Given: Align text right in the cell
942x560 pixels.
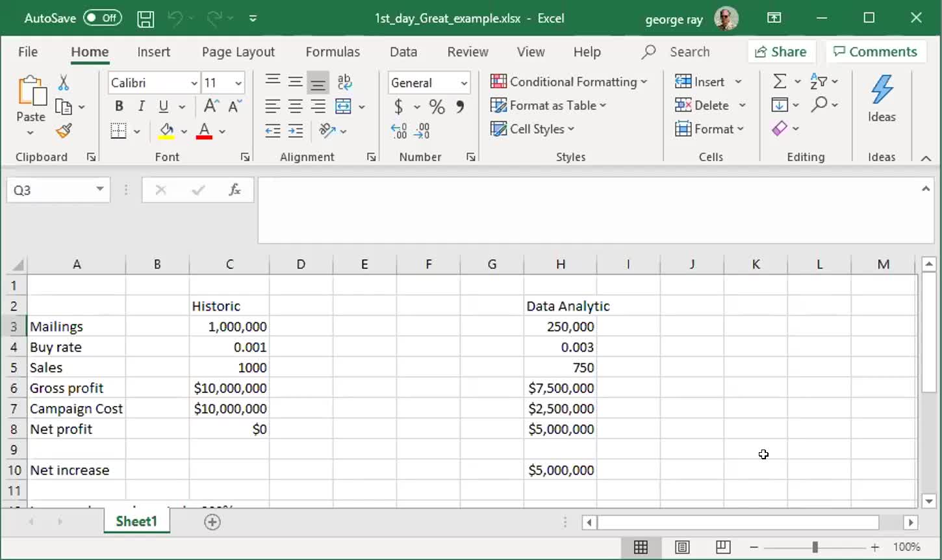Looking at the screenshot, I should [x=318, y=107].
